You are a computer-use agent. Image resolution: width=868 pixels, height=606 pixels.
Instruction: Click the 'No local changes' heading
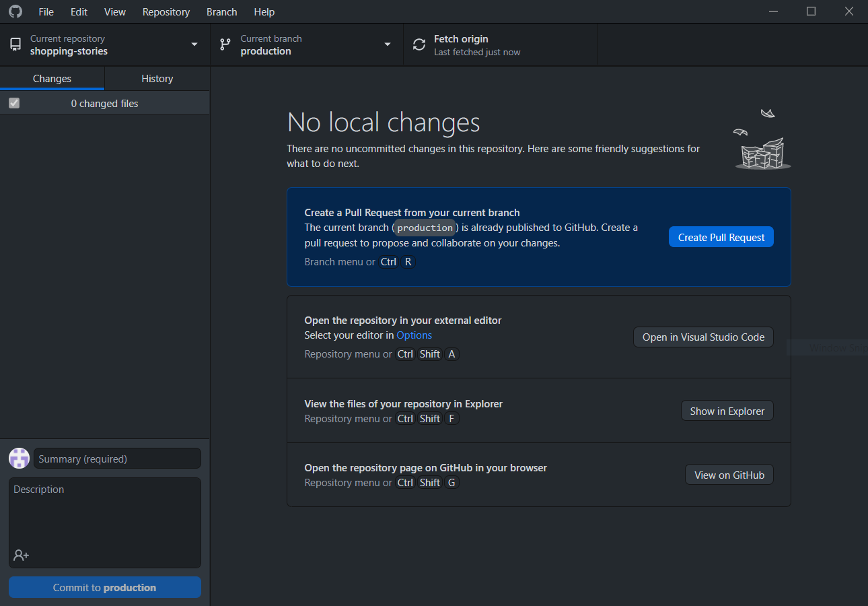click(384, 123)
